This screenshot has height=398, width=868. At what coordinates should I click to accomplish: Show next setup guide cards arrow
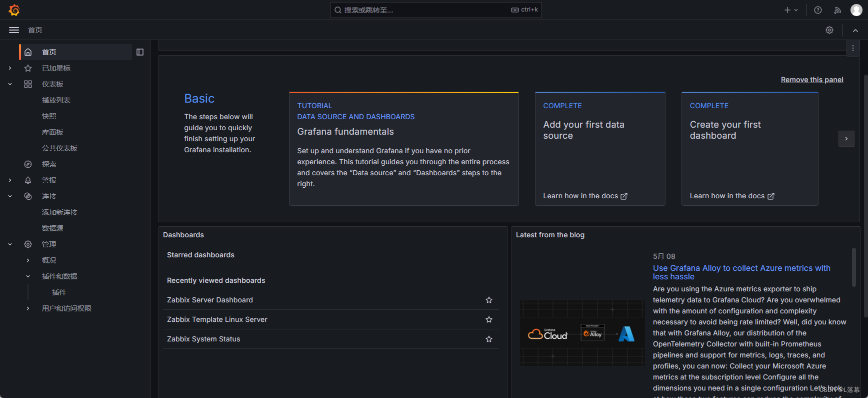[846, 139]
